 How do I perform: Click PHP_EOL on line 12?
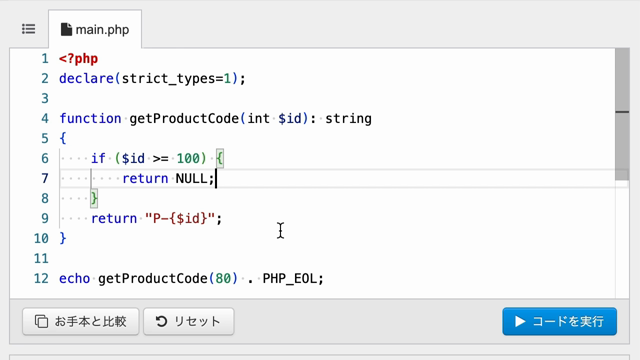click(289, 279)
